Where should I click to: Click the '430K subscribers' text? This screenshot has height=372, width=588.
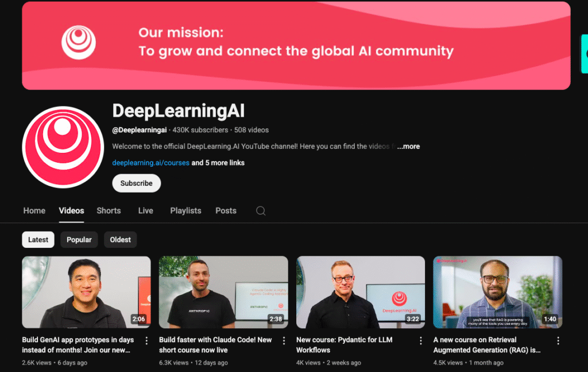[200, 130]
